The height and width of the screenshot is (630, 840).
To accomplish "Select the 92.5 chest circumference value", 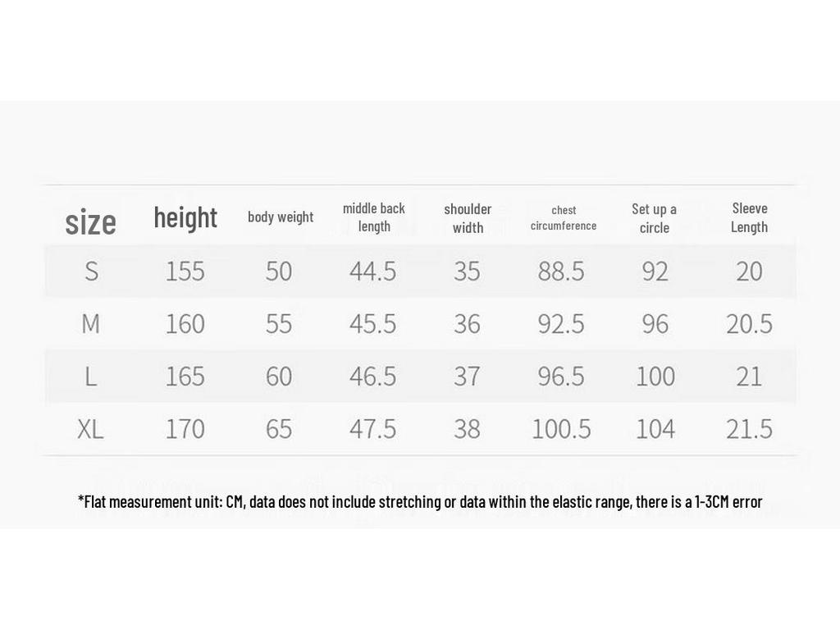I will coord(561,323).
